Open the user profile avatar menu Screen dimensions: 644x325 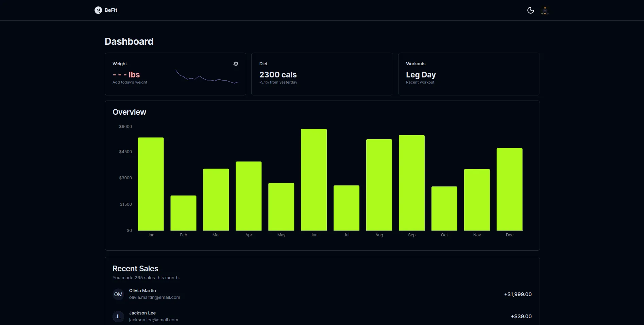click(x=545, y=11)
